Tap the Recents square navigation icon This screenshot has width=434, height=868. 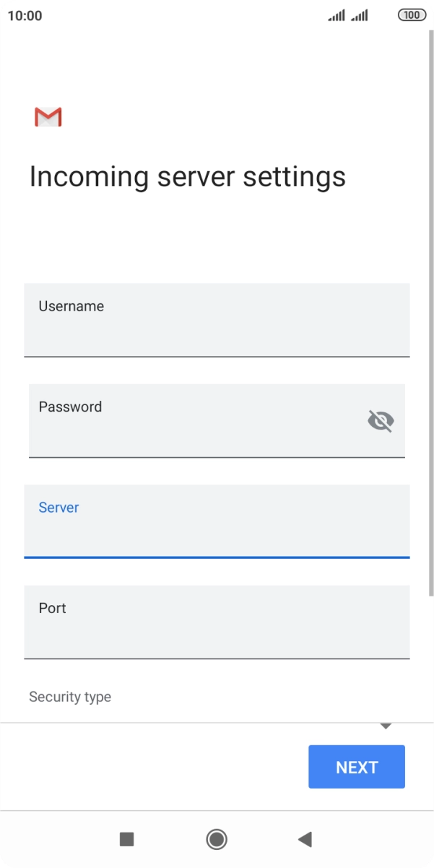pyautogui.click(x=126, y=839)
